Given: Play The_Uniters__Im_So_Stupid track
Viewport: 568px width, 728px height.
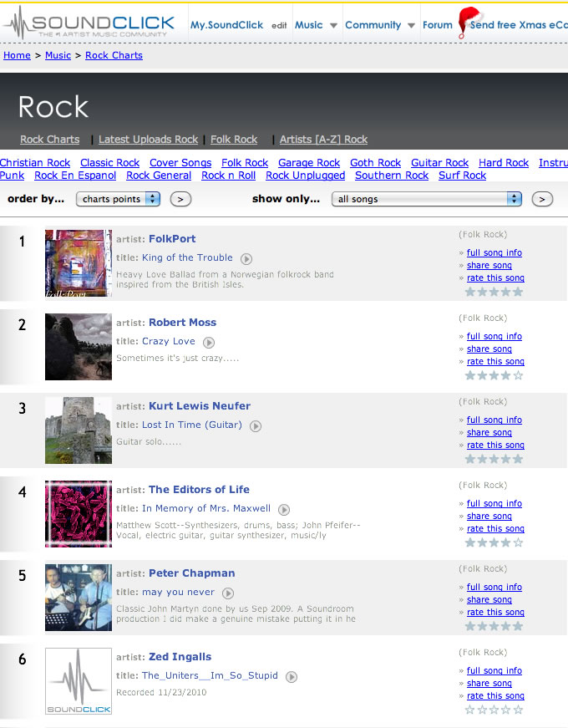Looking at the screenshot, I should pos(292,676).
